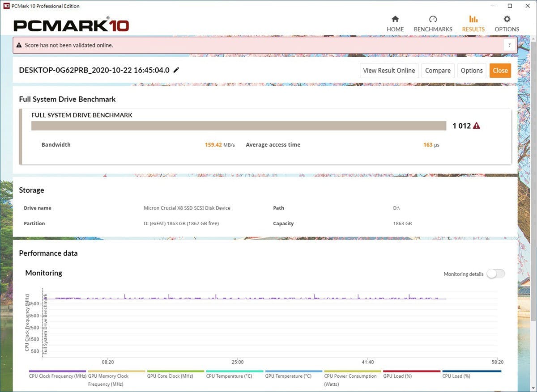537x392 pixels.
Task: Click the question mark help icon
Action: click(509, 45)
